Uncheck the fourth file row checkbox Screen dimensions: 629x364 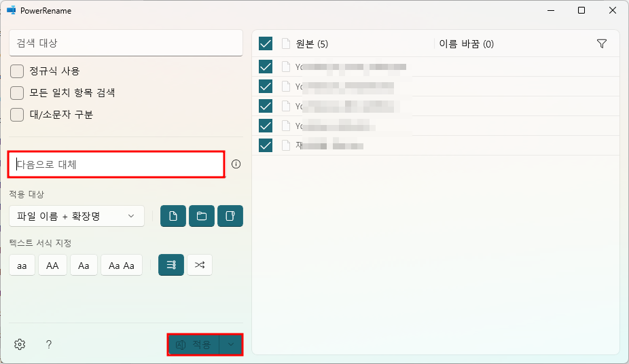(266, 126)
